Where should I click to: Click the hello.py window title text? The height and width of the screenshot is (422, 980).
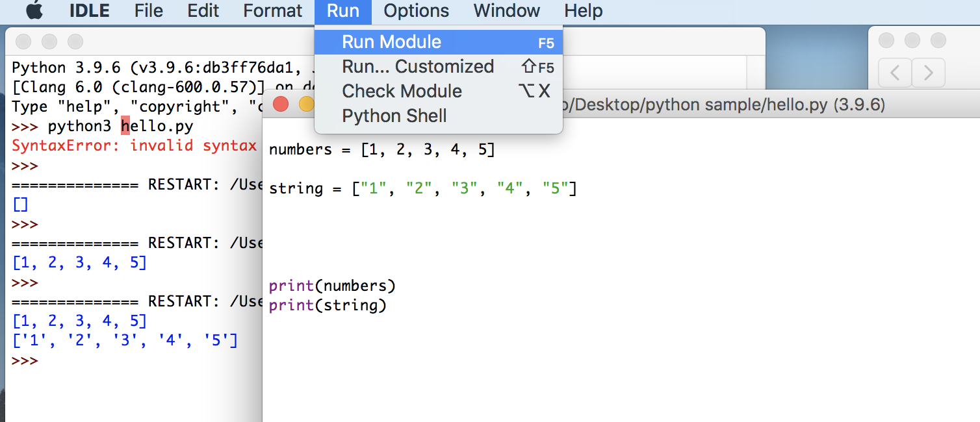pyautogui.click(x=723, y=105)
